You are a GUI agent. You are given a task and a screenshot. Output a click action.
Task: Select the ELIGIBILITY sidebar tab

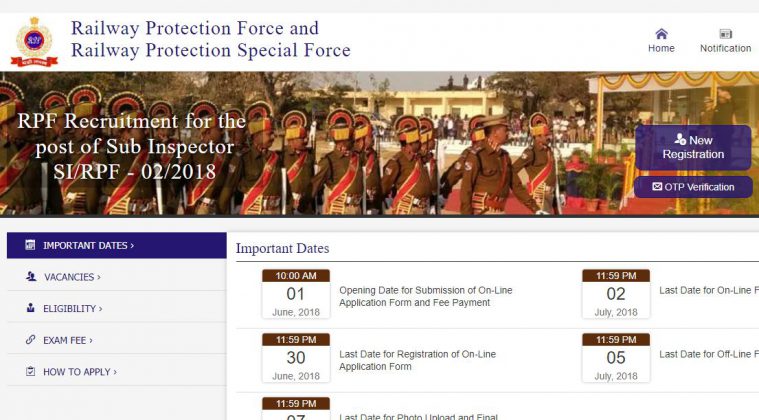tap(117, 308)
